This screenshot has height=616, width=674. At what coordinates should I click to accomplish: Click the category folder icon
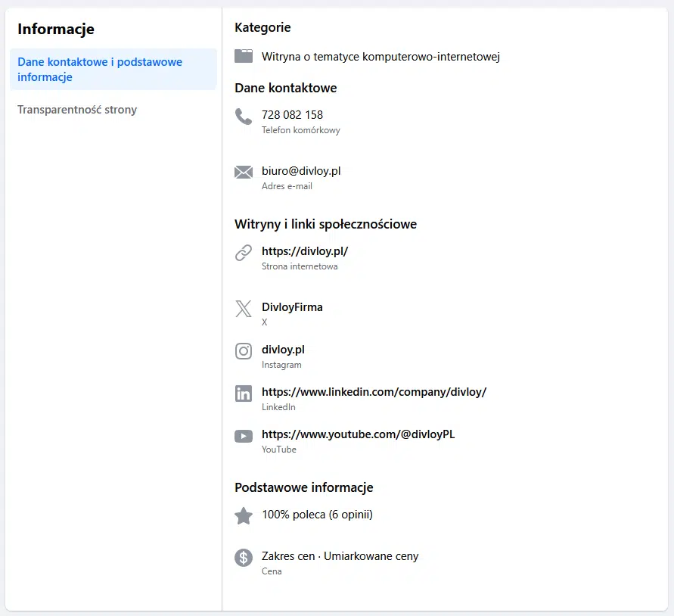pyautogui.click(x=244, y=56)
